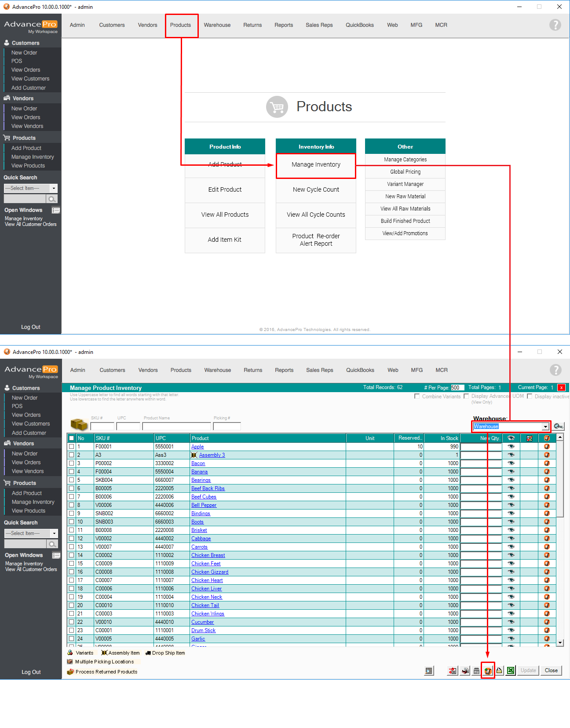The height and width of the screenshot is (728, 570).
Task: Click the help question mark in top window
Action: point(555,25)
